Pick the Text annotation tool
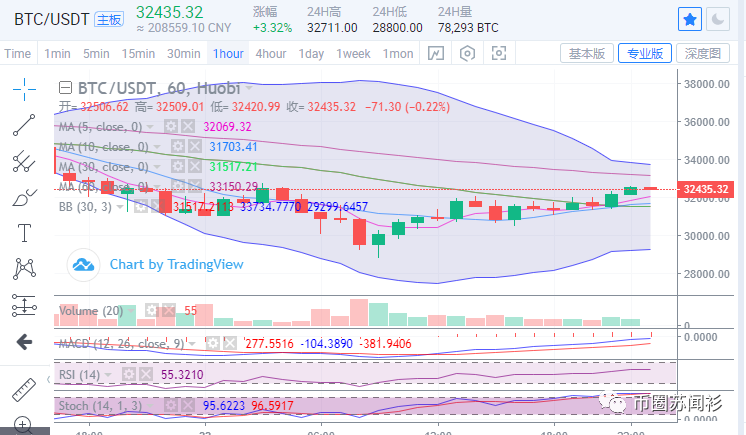This screenshot has width=746, height=435. [x=24, y=232]
